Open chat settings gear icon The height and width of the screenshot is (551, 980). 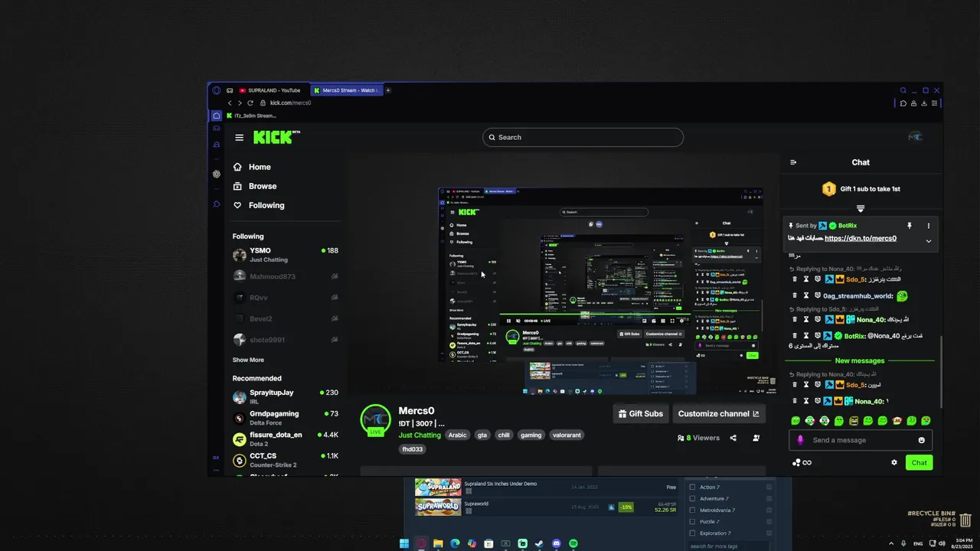[x=893, y=462]
